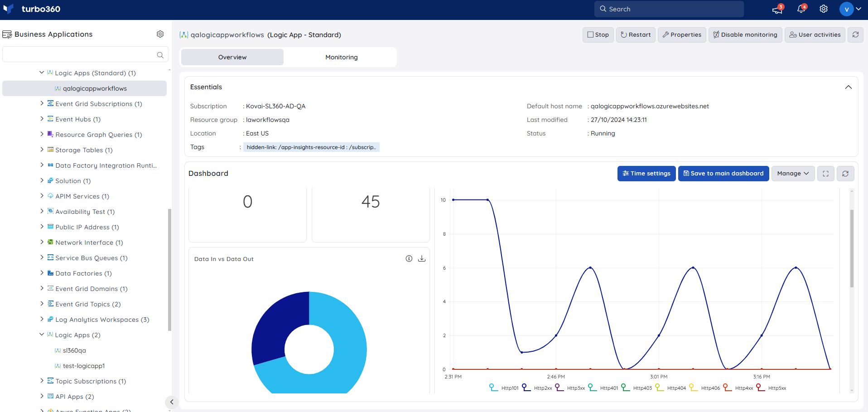This screenshot has height=412, width=868.
Task: Toggle Http404 legend series
Action: pos(670,388)
